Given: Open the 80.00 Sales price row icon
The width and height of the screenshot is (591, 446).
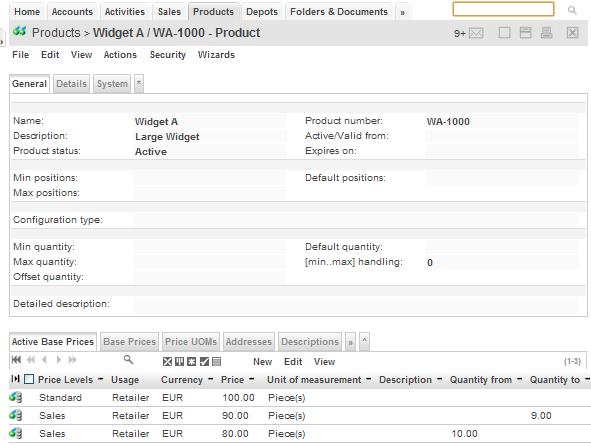Looking at the screenshot, I should (15, 434).
